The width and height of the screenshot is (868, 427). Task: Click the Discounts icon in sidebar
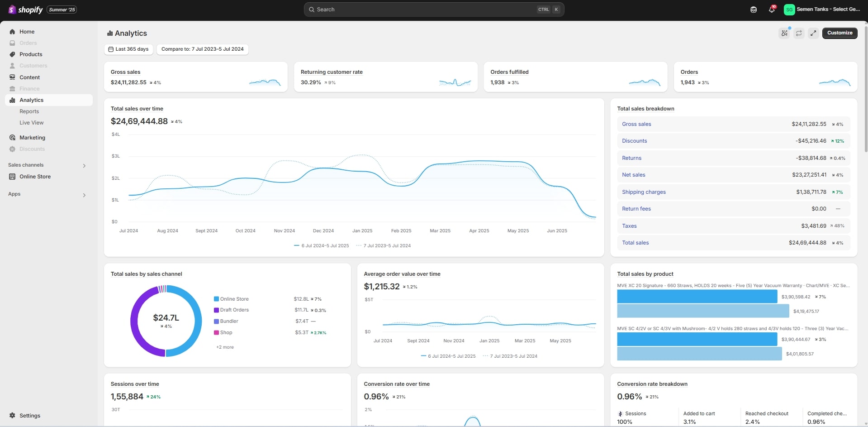click(x=12, y=149)
